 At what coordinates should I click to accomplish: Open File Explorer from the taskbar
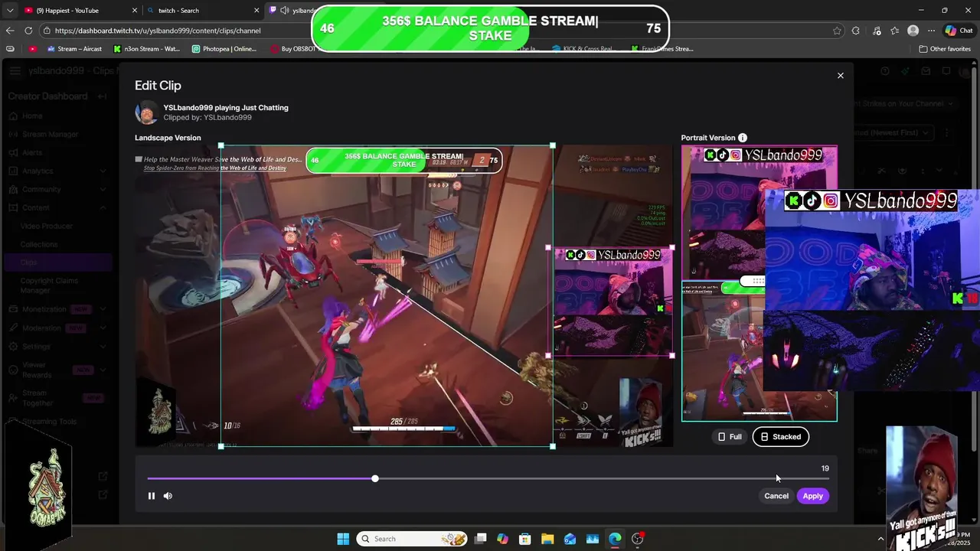click(x=547, y=539)
